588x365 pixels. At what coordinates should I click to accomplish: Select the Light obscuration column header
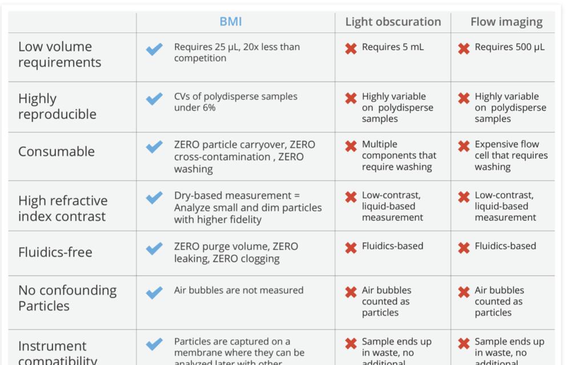[x=393, y=22]
